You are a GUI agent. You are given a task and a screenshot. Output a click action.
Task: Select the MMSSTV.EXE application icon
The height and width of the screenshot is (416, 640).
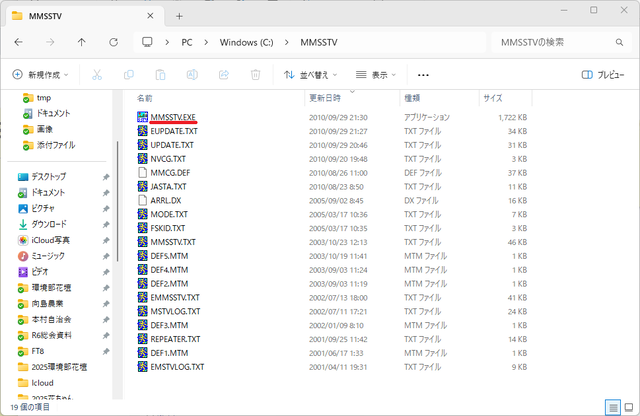pyautogui.click(x=142, y=117)
